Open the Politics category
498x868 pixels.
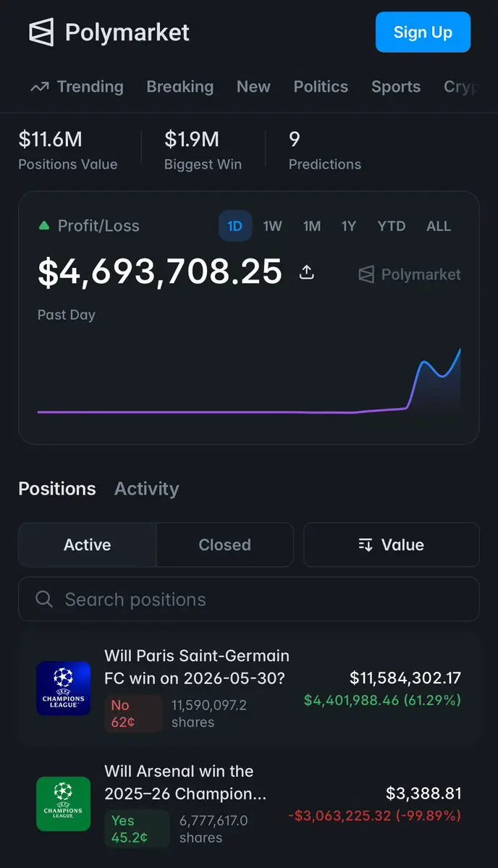tap(321, 87)
